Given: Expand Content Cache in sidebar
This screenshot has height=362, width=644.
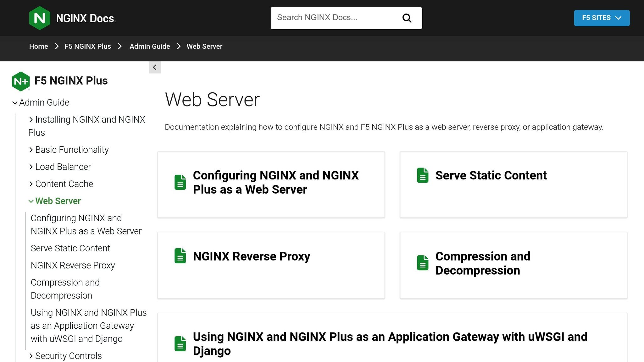Looking at the screenshot, I should [x=31, y=184].
